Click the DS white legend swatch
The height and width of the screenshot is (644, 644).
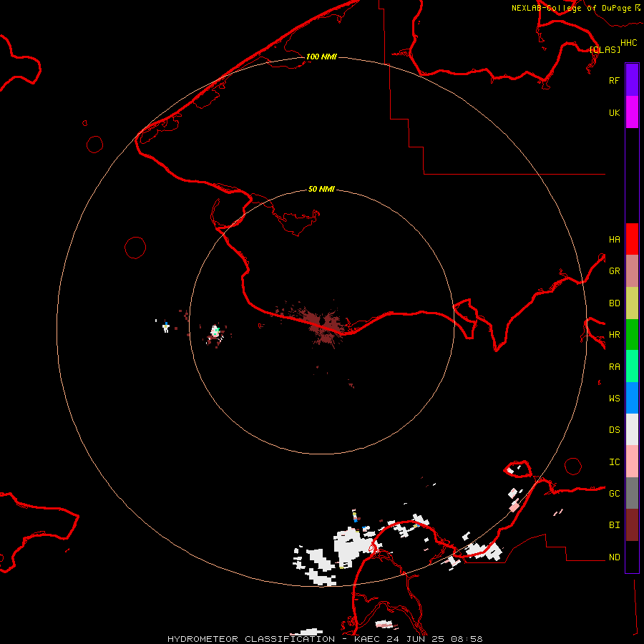pyautogui.click(x=632, y=429)
